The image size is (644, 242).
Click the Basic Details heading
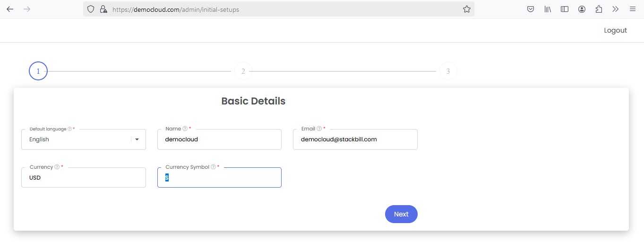tap(253, 101)
